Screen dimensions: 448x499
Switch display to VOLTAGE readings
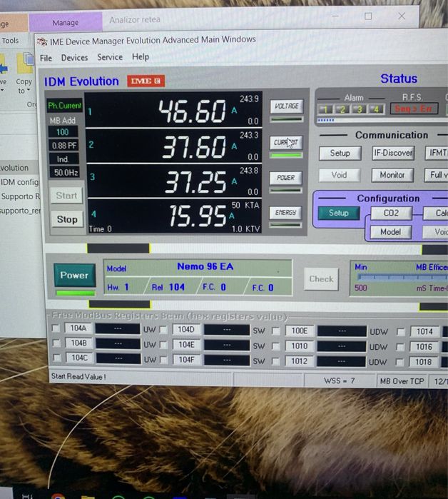tap(287, 106)
